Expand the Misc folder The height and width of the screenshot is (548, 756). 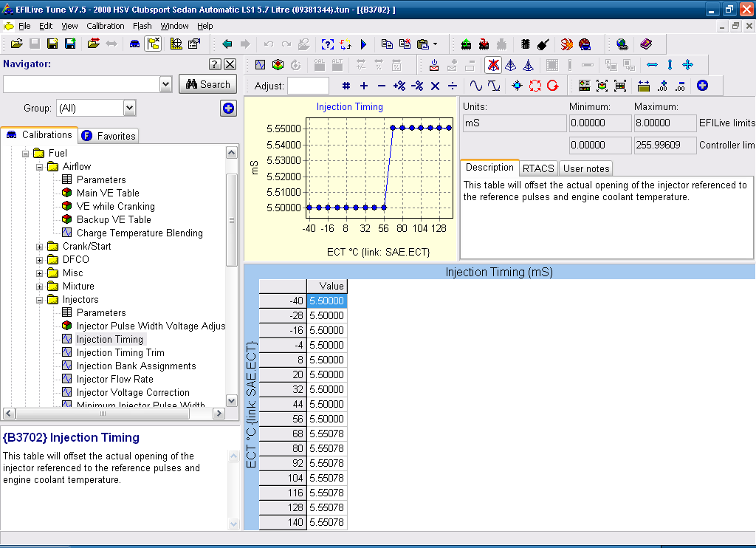coord(40,273)
